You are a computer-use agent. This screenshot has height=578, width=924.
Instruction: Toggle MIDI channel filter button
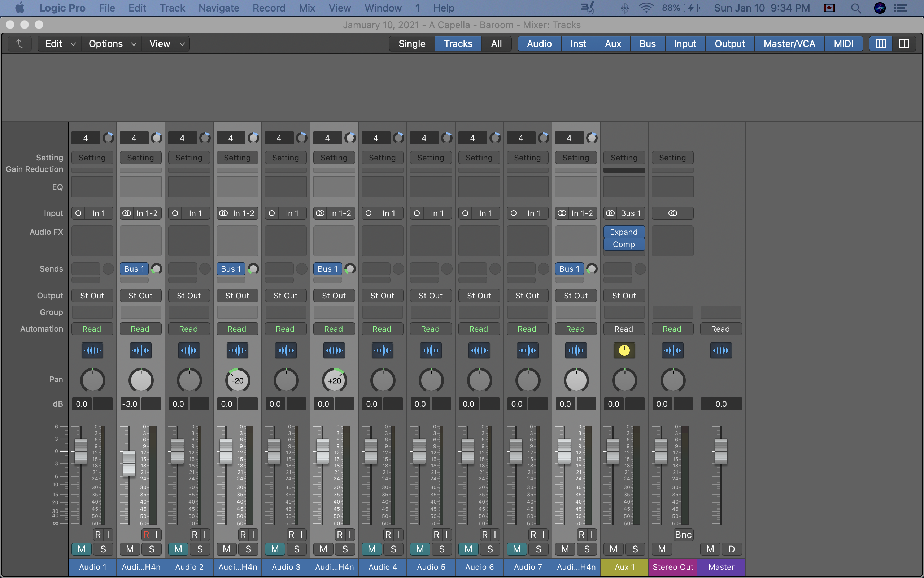844,44
